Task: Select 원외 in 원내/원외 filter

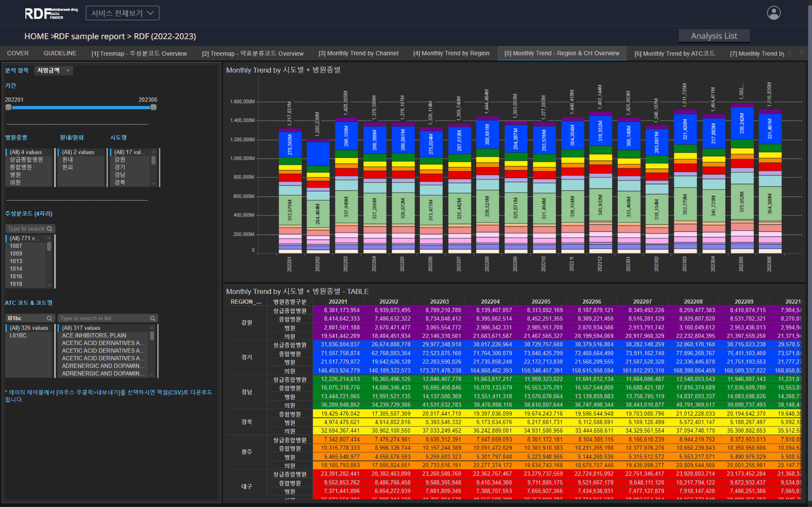Action: coord(67,167)
